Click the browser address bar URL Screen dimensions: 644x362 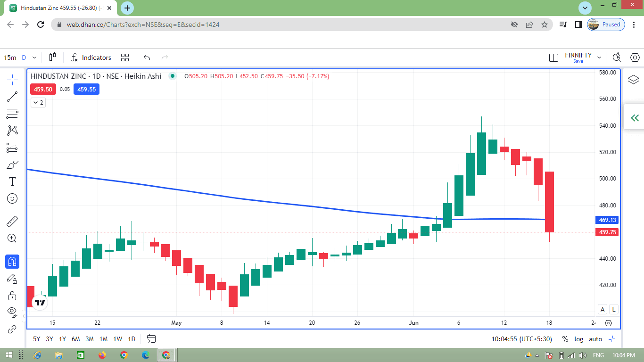[143, 25]
